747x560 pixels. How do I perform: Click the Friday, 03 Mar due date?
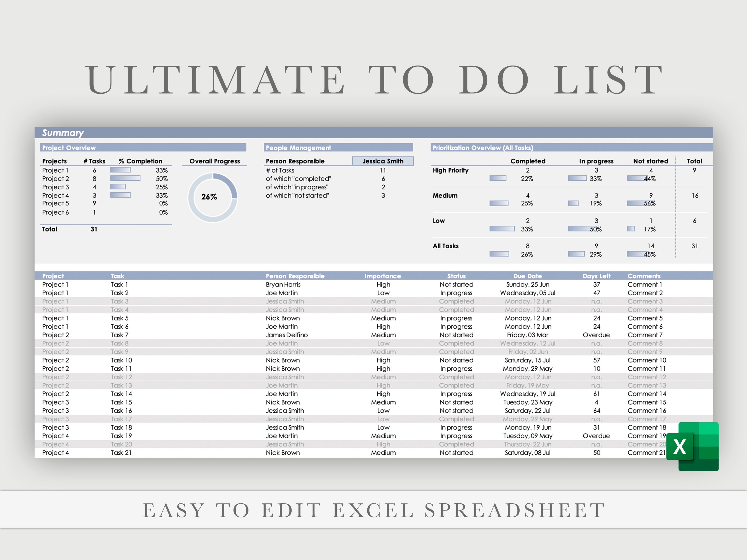pyautogui.click(x=528, y=335)
